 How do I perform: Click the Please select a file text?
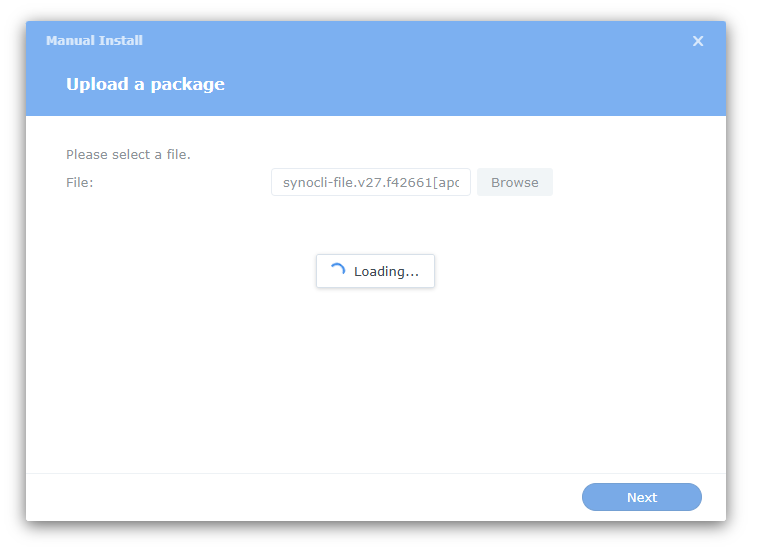coord(128,155)
